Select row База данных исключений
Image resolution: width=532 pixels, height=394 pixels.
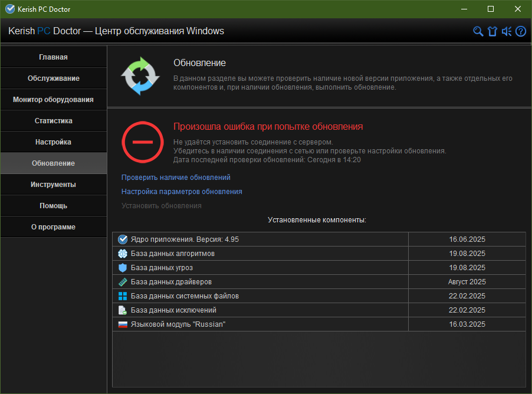[x=319, y=310]
